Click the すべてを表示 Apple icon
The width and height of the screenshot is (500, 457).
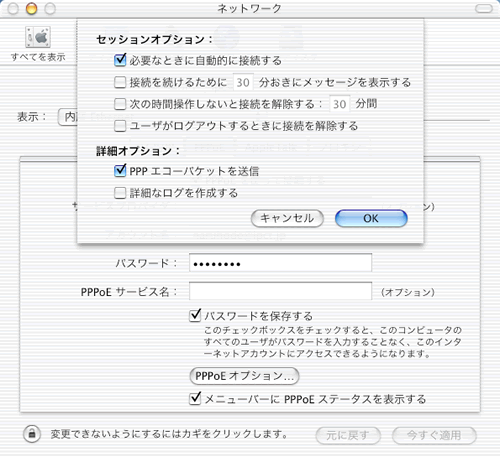[x=38, y=37]
